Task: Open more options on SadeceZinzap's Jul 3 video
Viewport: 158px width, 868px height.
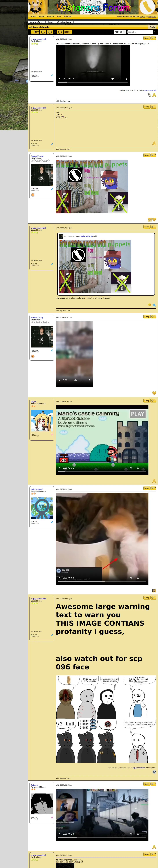Action: (89, 380)
